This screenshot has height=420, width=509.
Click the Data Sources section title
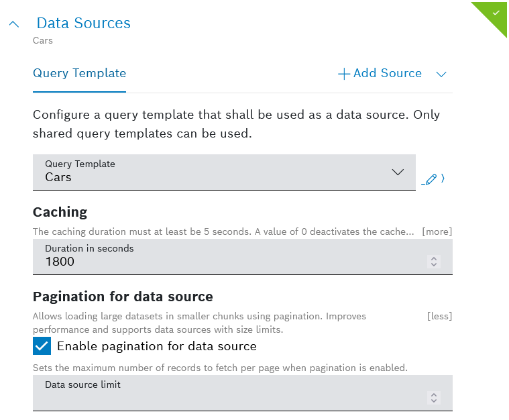(x=83, y=23)
